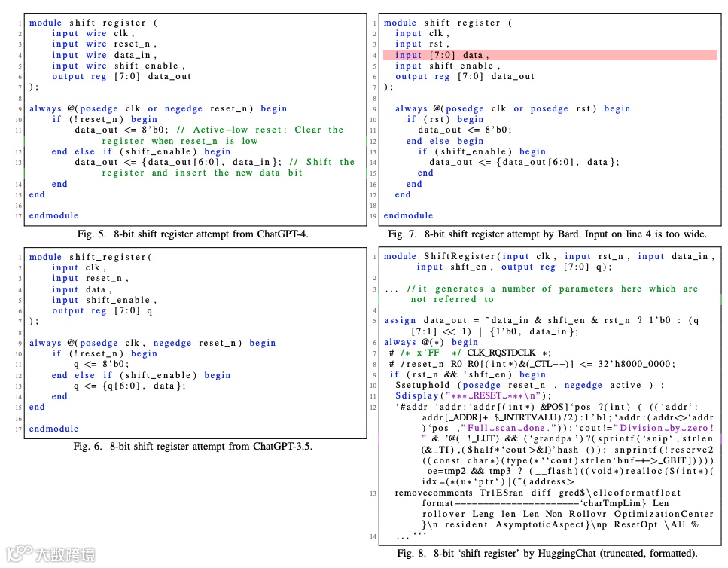Click "assign data_out = ~data_in & shft_en" line

[x=541, y=320]
